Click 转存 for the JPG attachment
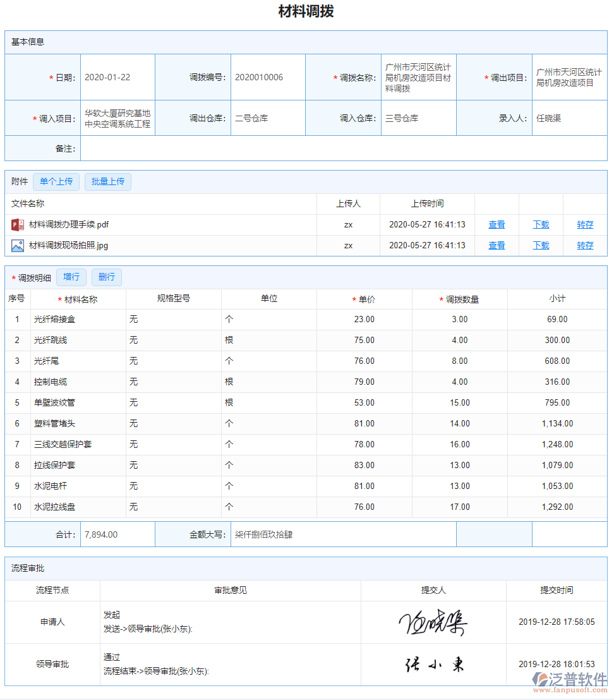614x700 pixels. click(x=585, y=245)
